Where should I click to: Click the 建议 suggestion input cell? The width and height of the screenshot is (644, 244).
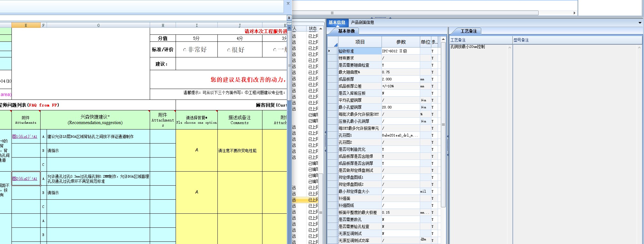click(x=231, y=64)
